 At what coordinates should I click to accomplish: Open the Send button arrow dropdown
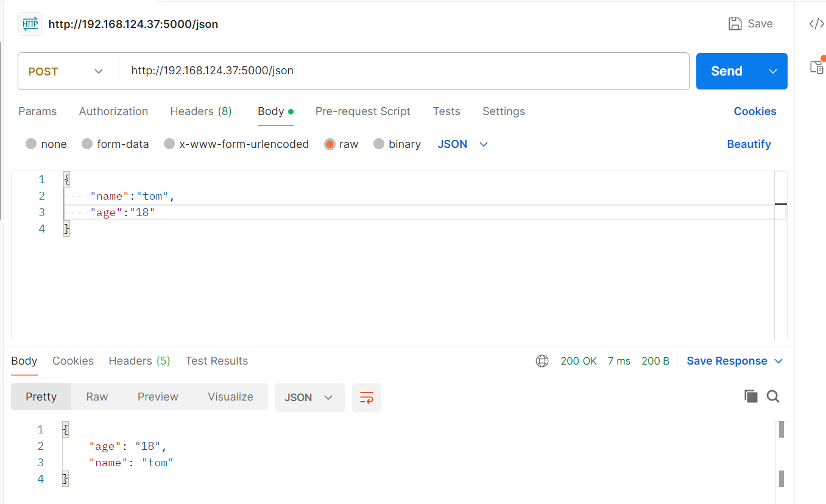772,71
